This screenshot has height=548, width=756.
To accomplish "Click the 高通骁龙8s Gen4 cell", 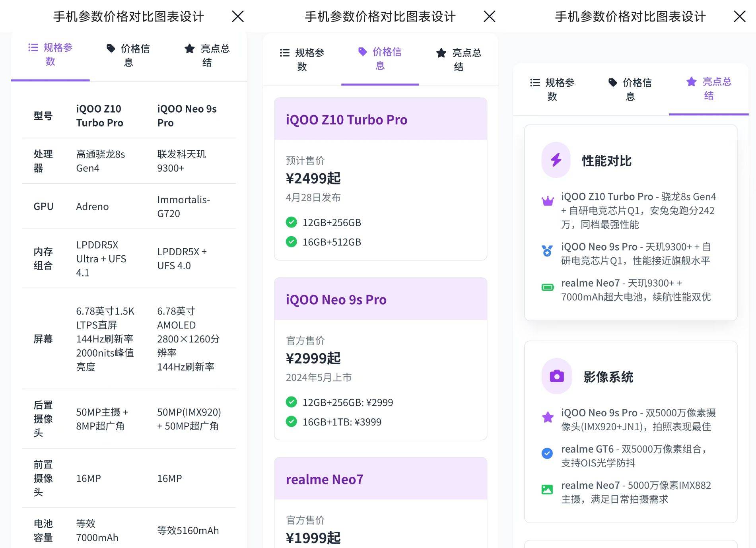I will [101, 161].
